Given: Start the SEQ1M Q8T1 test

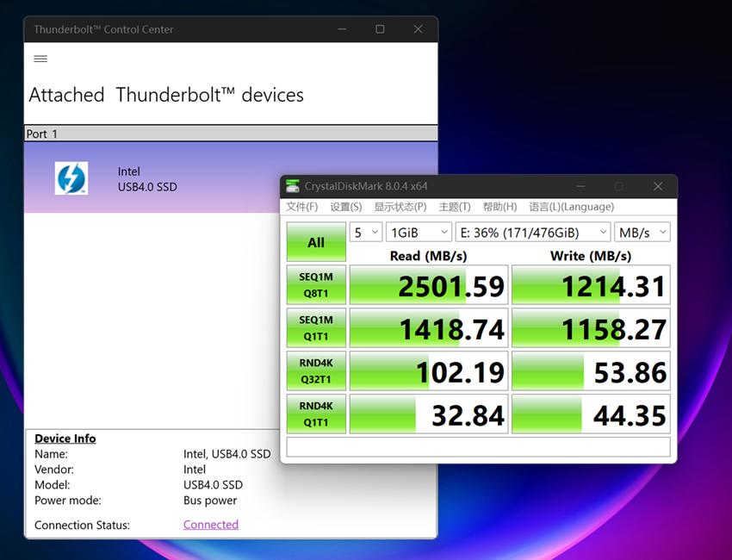Looking at the screenshot, I should (316, 285).
